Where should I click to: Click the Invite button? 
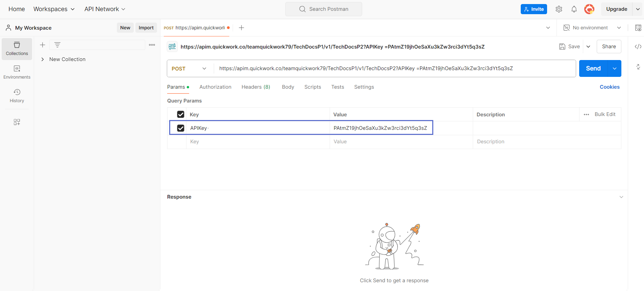point(534,9)
